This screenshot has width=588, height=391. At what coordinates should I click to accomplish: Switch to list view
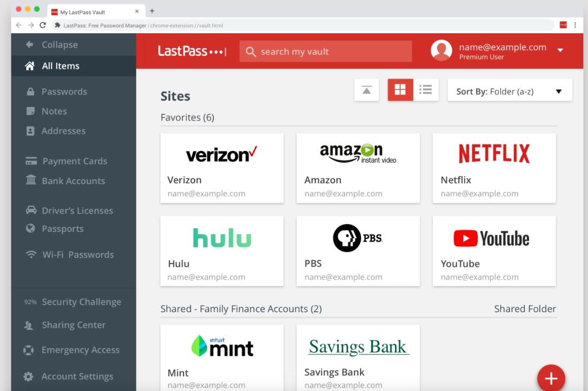[426, 90]
